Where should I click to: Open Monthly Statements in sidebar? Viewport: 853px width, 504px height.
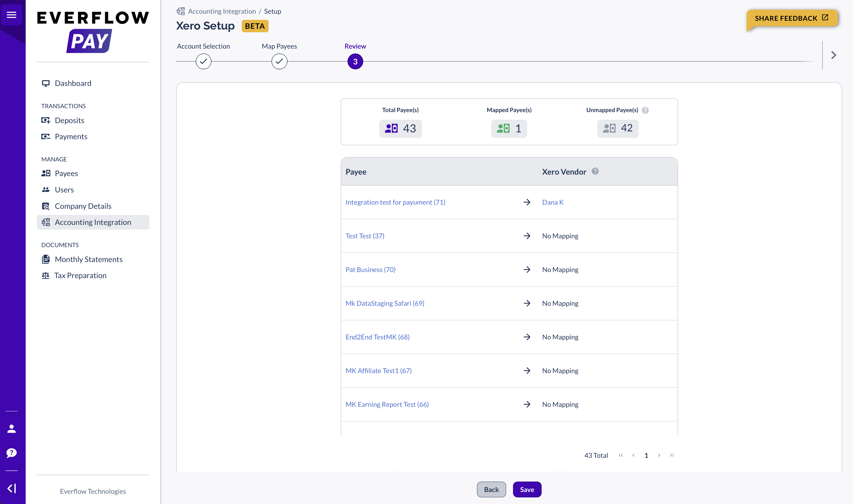[x=88, y=259]
